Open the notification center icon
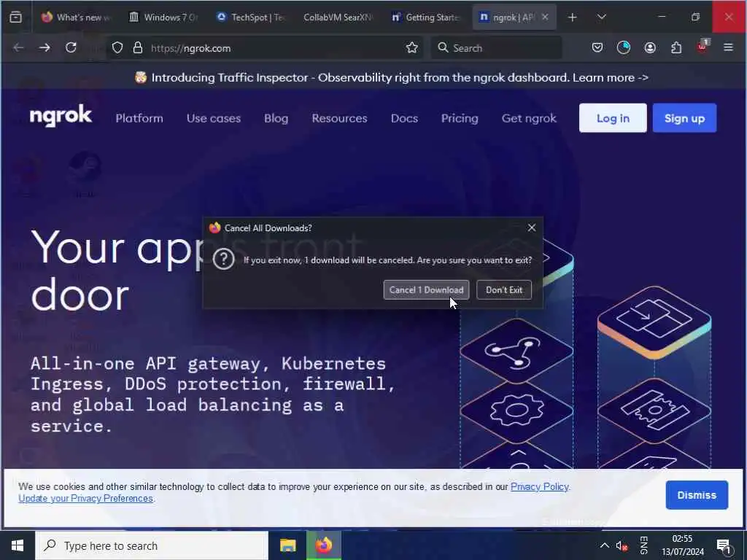The height and width of the screenshot is (560, 747). (x=724, y=545)
